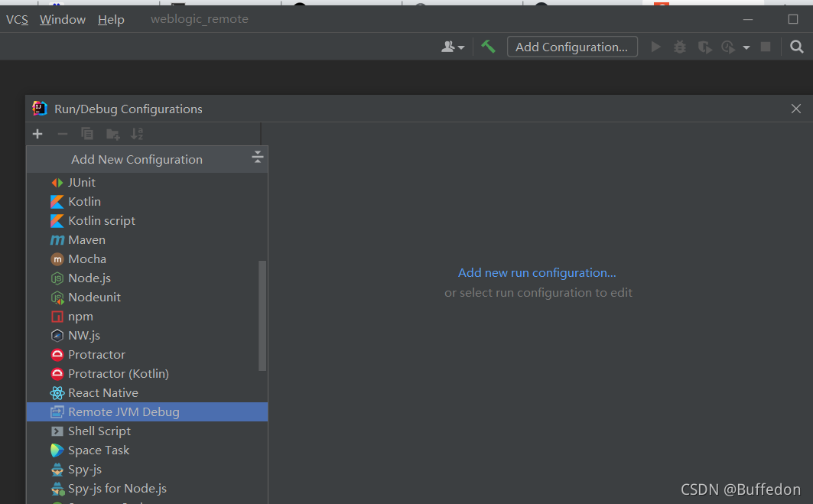Select Kotlin configuration type
The image size is (813, 504).
pos(148,202)
